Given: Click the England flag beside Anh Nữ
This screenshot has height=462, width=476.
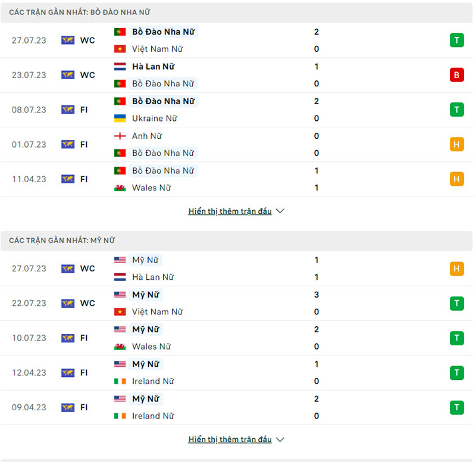Looking at the screenshot, I should pos(120,136).
